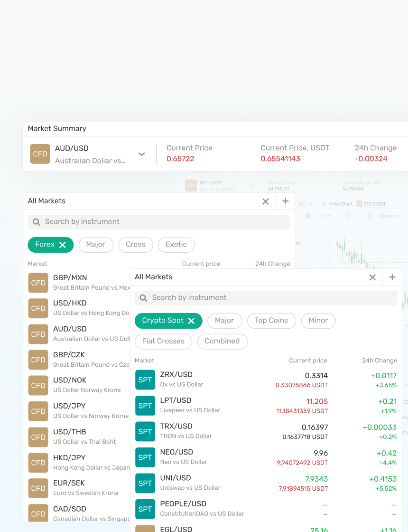Close the Crypto Spot All Markets panel

pyautogui.click(x=372, y=277)
